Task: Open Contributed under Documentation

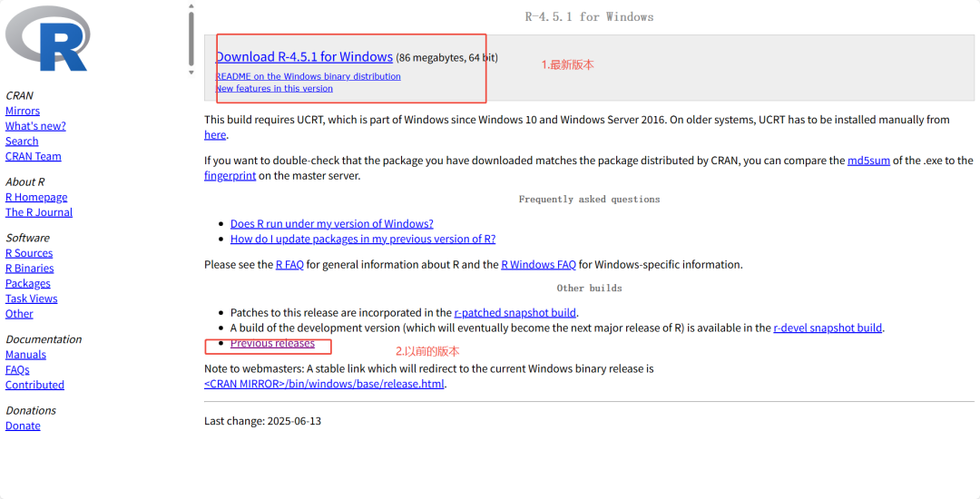Action: [35, 386]
